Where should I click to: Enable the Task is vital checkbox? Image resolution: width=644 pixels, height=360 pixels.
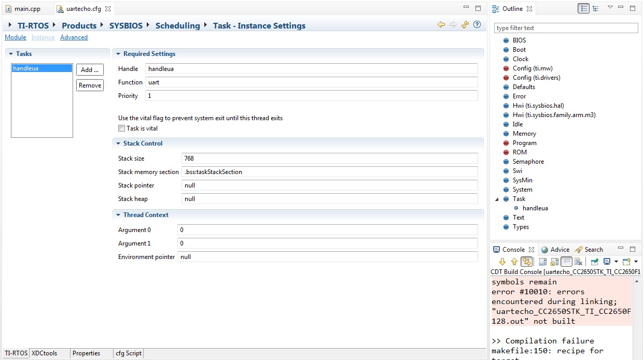point(122,128)
